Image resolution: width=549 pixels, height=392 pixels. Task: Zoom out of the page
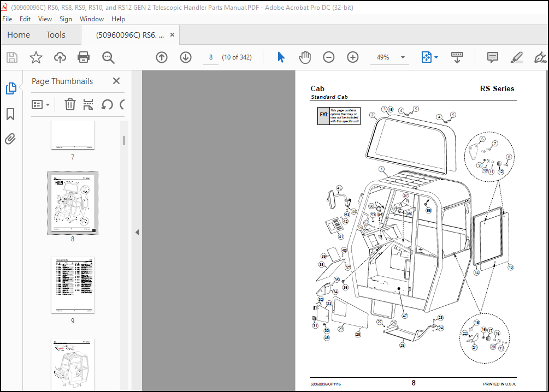tap(328, 57)
